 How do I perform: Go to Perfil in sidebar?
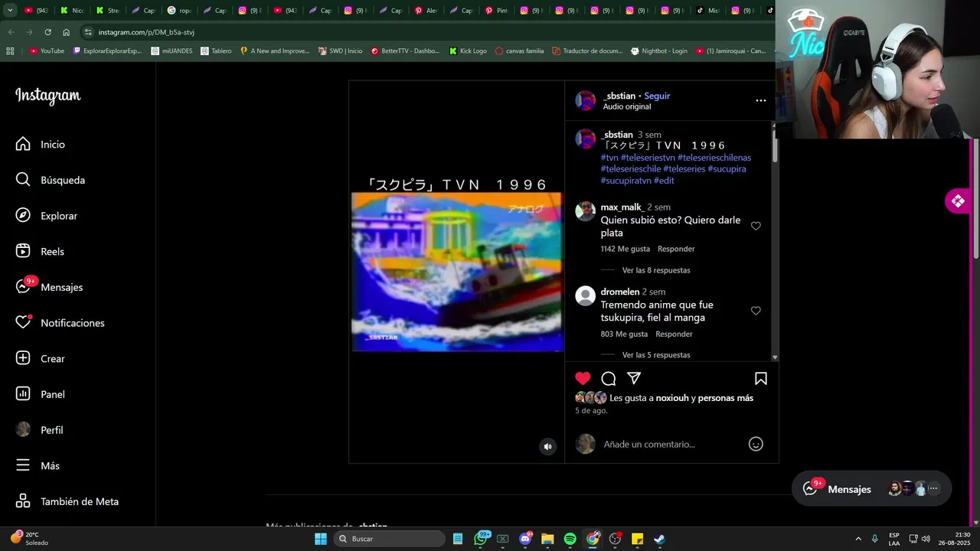(40, 430)
